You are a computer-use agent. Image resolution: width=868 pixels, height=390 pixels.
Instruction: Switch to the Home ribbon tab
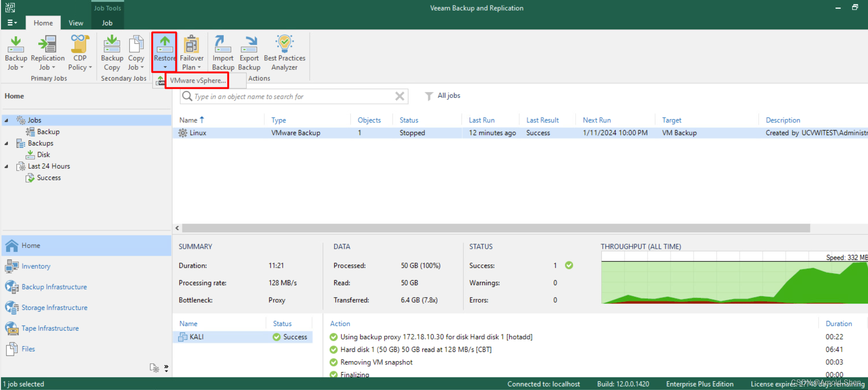[x=43, y=23]
